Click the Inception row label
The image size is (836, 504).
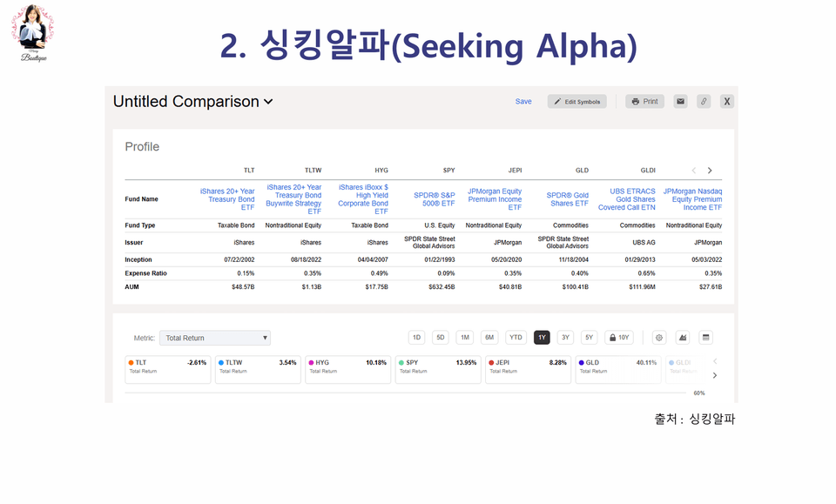pyautogui.click(x=138, y=259)
